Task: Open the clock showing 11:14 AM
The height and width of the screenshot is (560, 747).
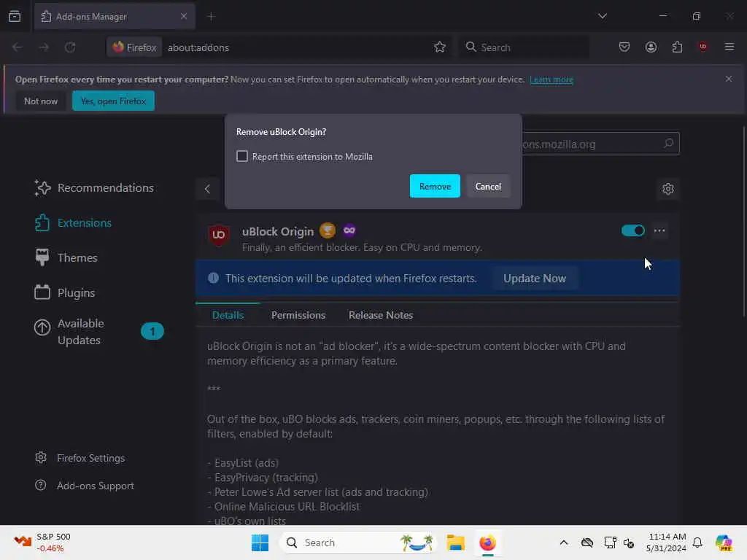Action: 666,542
